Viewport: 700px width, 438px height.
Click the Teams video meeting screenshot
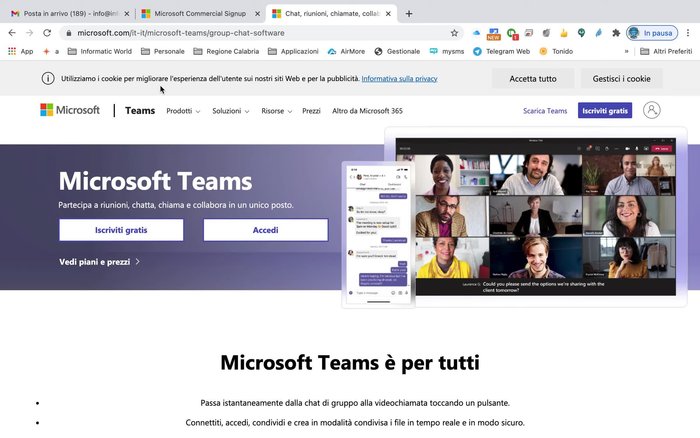point(536,217)
